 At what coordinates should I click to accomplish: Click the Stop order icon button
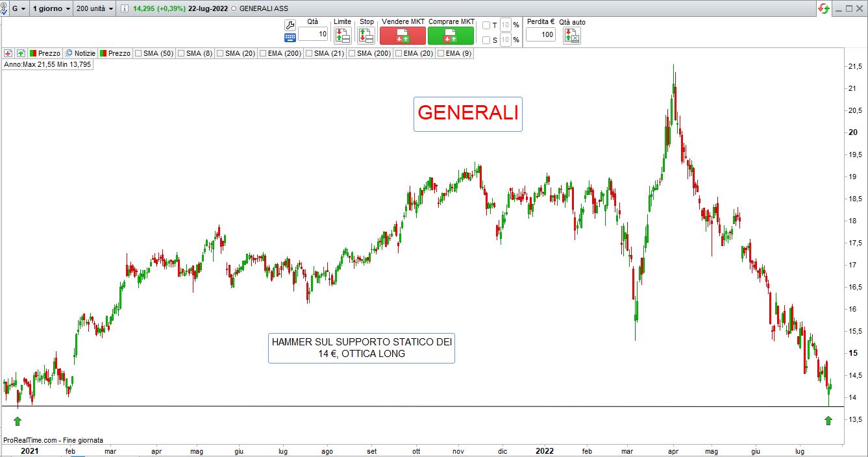pos(366,36)
